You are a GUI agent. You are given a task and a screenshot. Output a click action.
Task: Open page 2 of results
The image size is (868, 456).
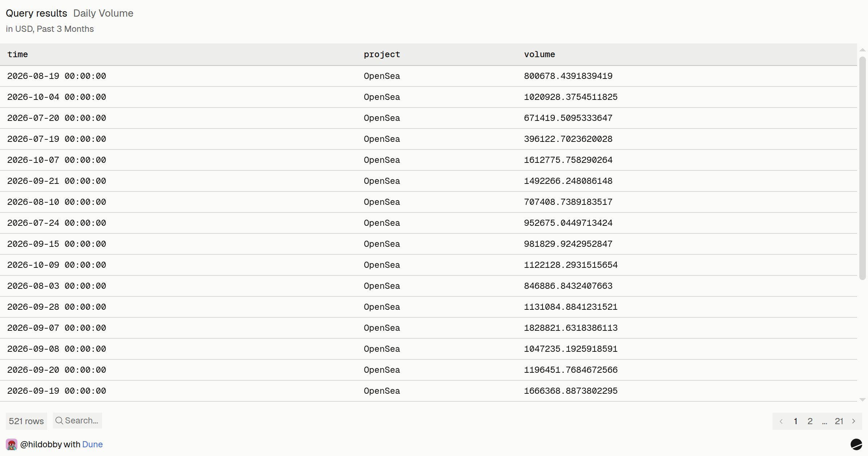coord(810,421)
